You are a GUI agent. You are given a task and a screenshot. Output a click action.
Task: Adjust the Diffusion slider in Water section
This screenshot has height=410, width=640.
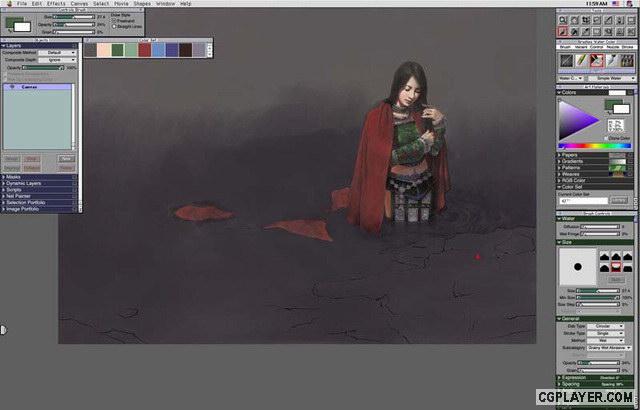click(600, 227)
